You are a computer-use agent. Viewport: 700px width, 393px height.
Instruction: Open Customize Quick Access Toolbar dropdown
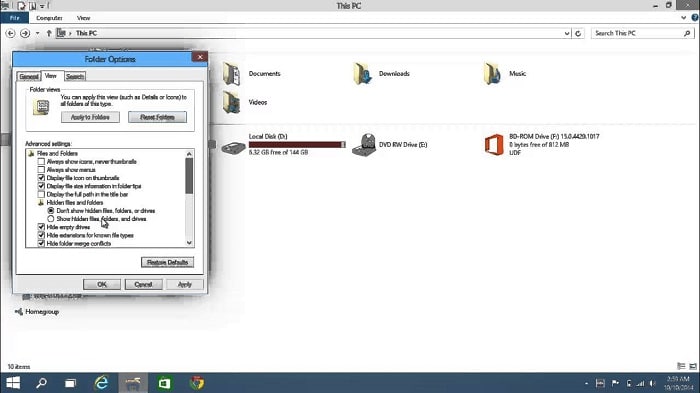[42, 5]
